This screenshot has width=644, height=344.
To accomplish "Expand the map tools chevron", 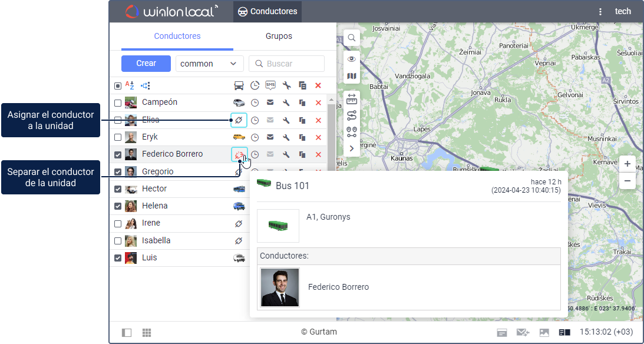I will coord(352,148).
